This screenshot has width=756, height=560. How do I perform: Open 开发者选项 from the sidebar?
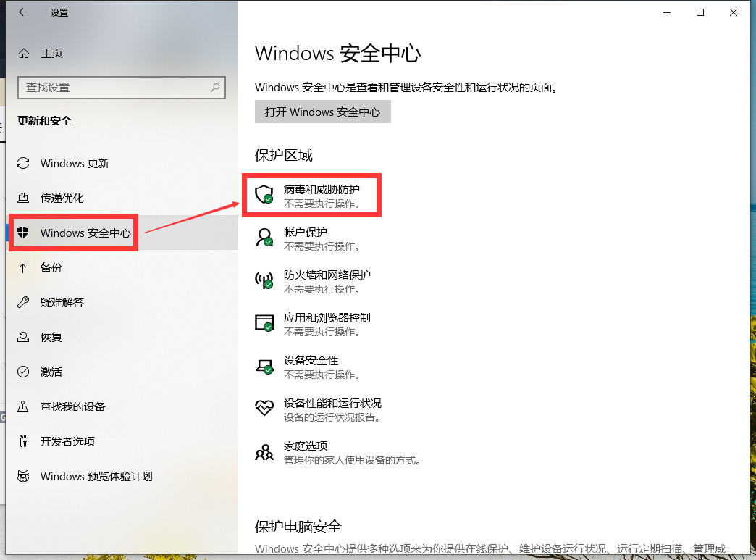122,441
